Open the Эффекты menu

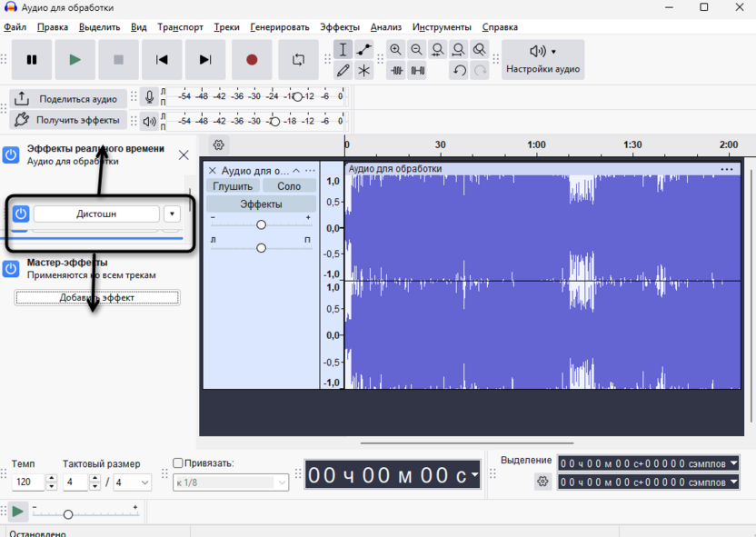tap(340, 27)
